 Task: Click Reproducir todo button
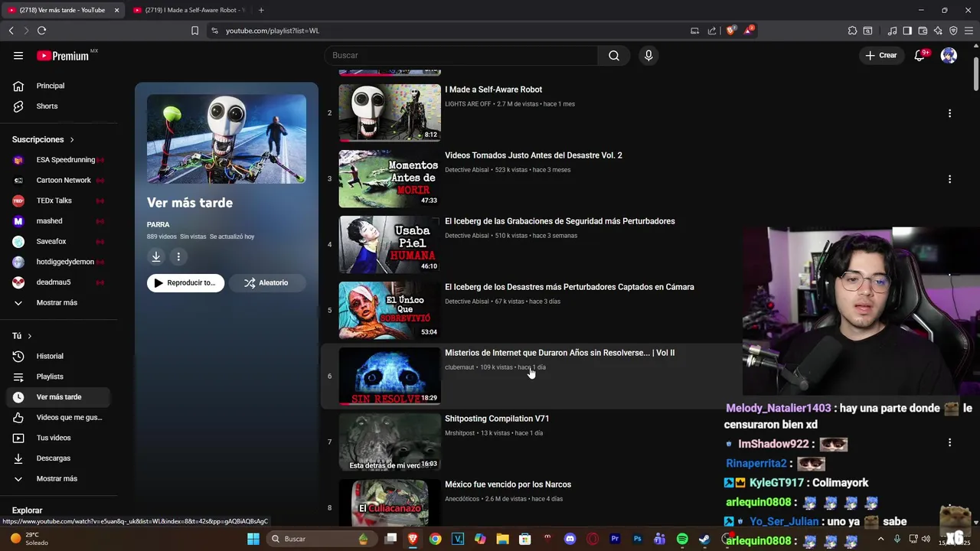[185, 283]
